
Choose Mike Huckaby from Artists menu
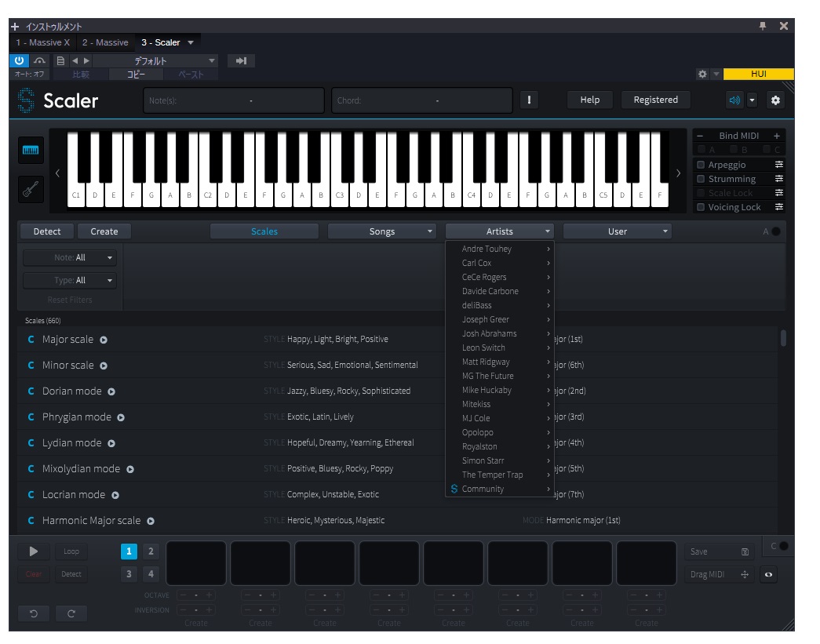click(x=499, y=390)
